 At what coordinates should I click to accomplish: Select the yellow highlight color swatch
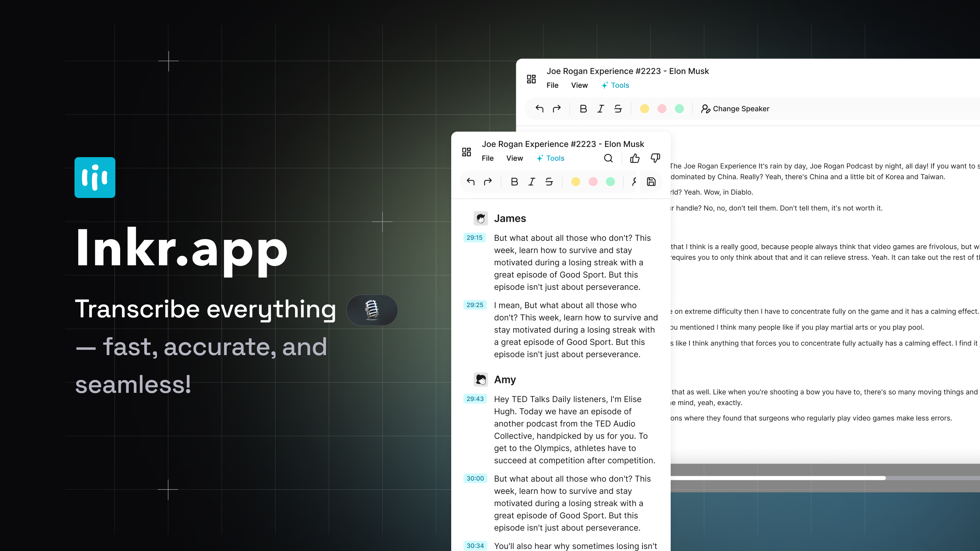pos(576,182)
